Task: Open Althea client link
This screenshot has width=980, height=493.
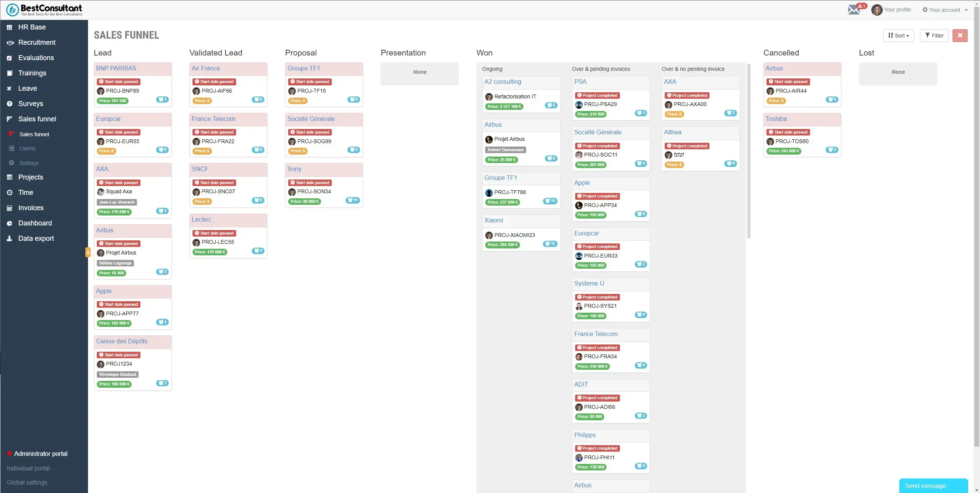Action: click(x=672, y=132)
